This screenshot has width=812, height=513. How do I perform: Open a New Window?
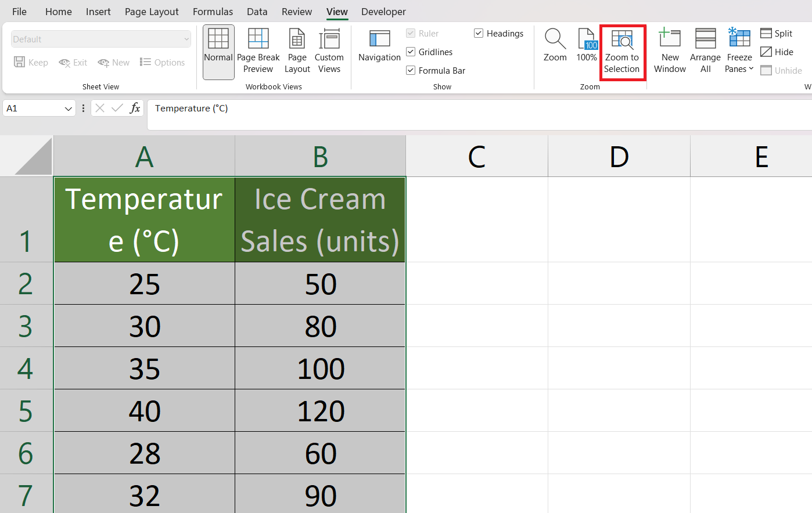coord(670,52)
